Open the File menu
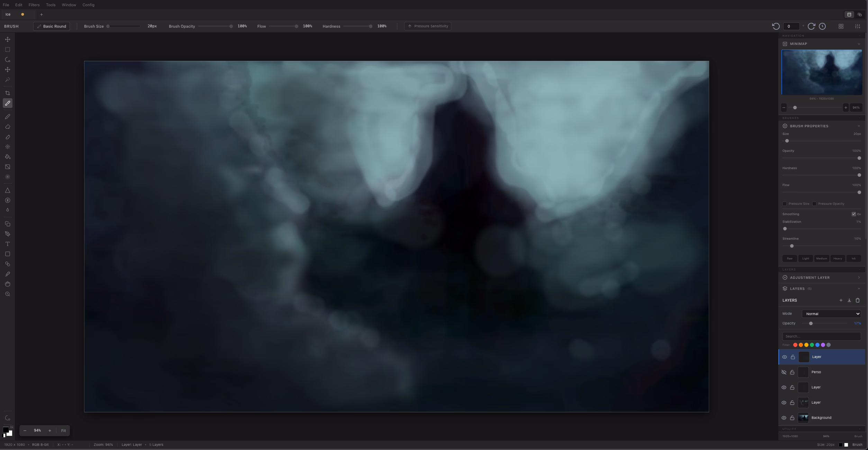This screenshot has width=868, height=450. [x=6, y=5]
